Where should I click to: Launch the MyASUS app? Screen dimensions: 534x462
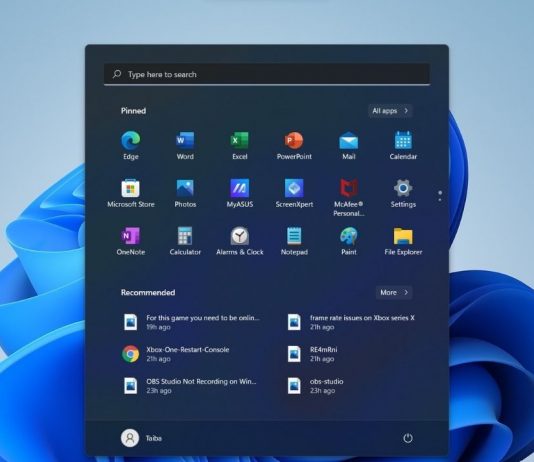click(x=240, y=193)
